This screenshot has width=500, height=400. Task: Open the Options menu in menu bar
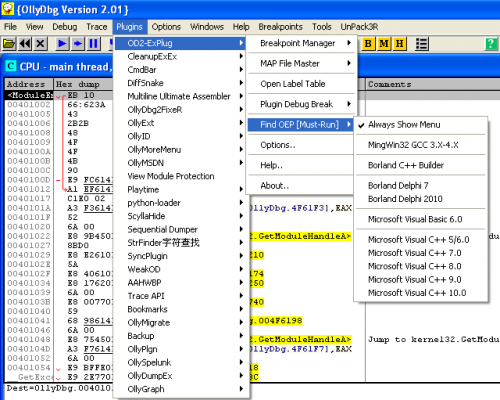point(166,27)
